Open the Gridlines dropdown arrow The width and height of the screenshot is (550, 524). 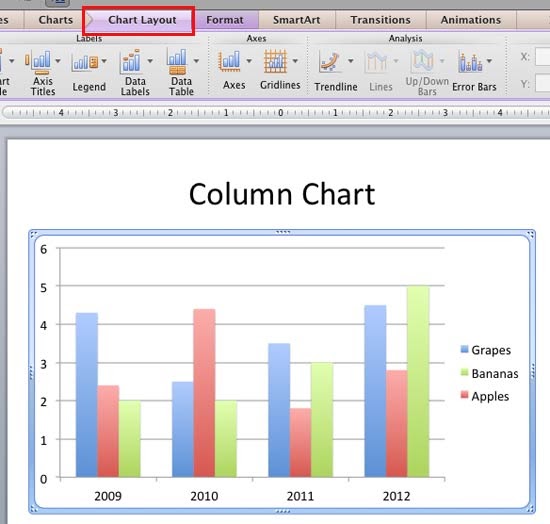tap(295, 61)
